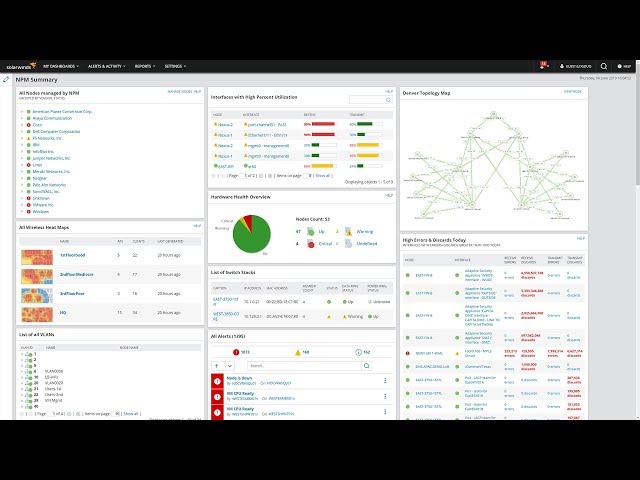Click F5 Networks warning status icon
This screenshot has width=640, height=480.
pyautogui.click(x=29, y=138)
